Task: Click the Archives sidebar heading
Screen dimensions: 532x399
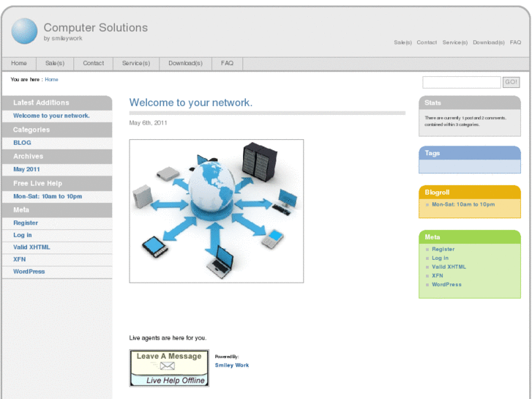Action: 28,156
